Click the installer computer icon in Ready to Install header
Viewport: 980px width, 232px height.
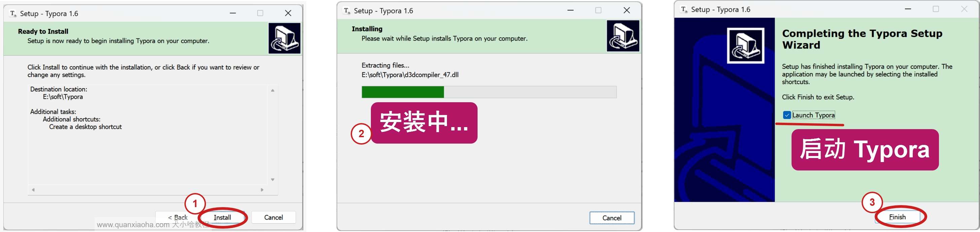click(284, 38)
